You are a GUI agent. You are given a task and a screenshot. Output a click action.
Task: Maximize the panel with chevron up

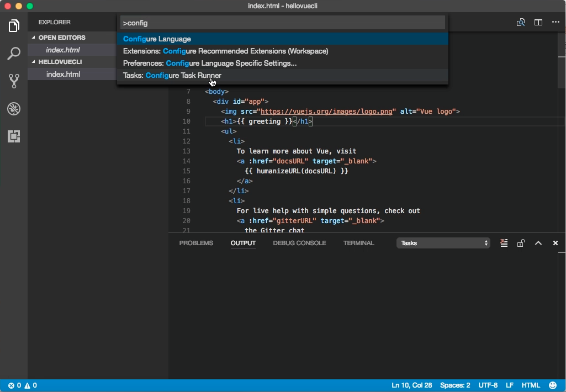[x=538, y=243]
